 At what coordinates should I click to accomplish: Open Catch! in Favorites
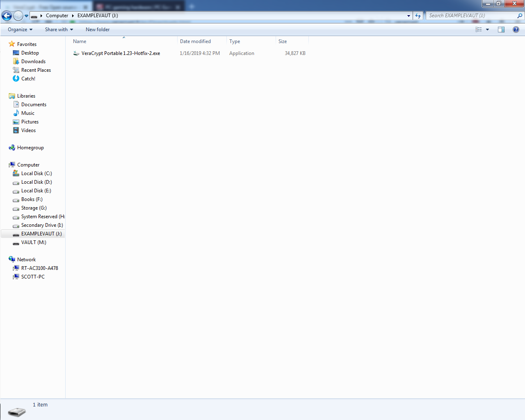[x=28, y=79]
